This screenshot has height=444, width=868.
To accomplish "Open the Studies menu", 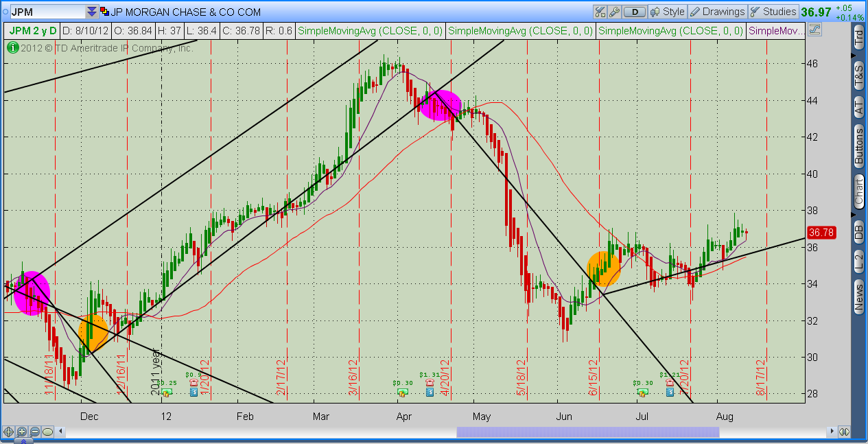I will point(773,12).
